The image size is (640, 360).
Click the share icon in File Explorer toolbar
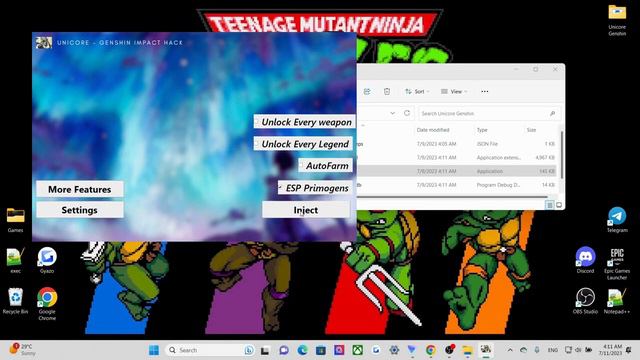[367, 91]
